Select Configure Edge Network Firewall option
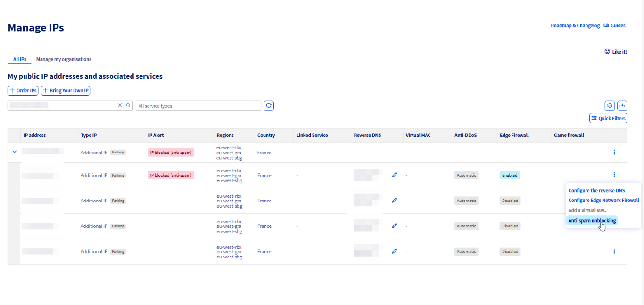This screenshot has height=305, width=644. (x=603, y=201)
